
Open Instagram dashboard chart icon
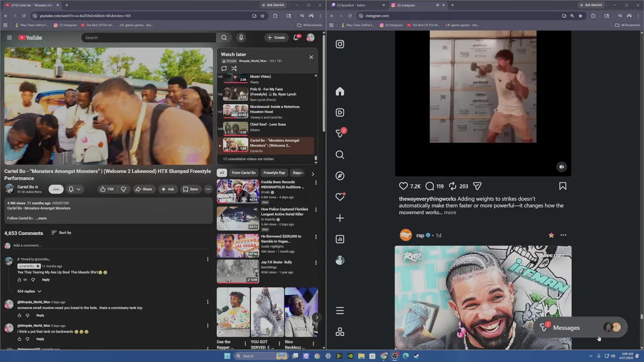point(340,239)
